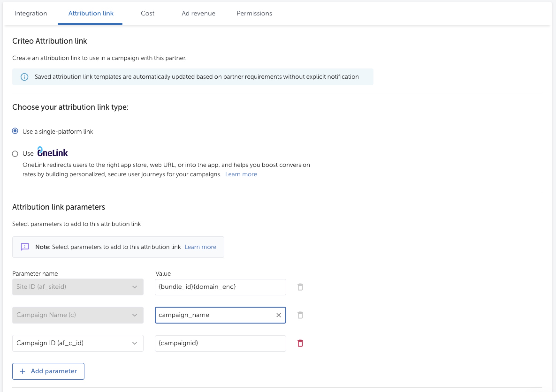This screenshot has height=392, width=556.
Task: Expand the Campaign ID (af_c_id) dropdown
Action: (78, 343)
